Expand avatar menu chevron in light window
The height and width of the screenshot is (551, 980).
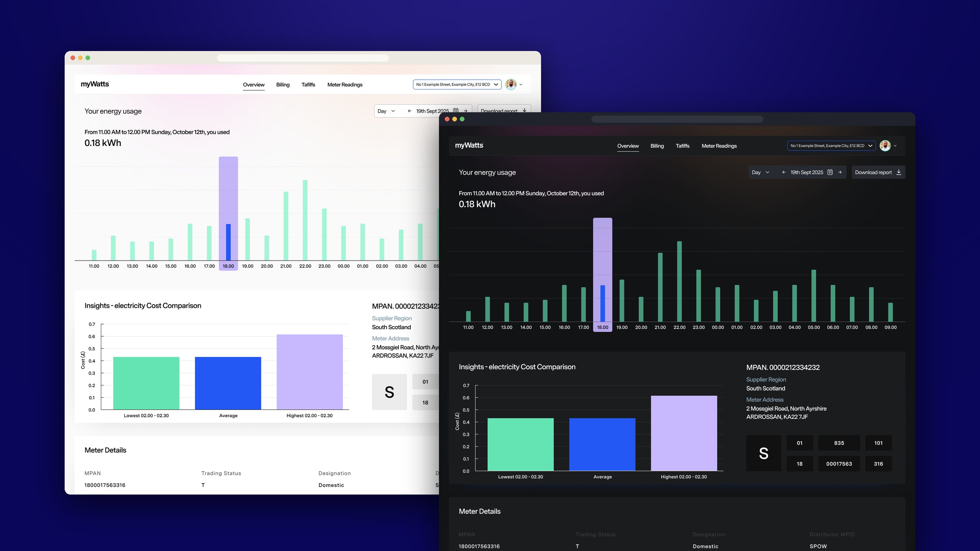[x=521, y=84]
